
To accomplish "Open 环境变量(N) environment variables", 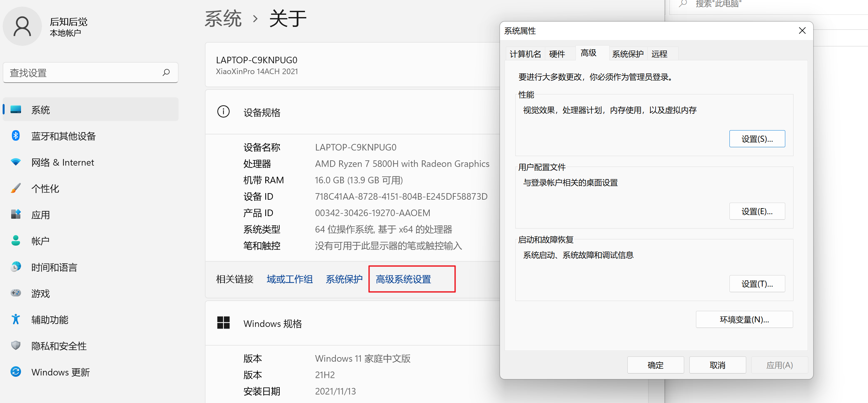I will coord(744,319).
